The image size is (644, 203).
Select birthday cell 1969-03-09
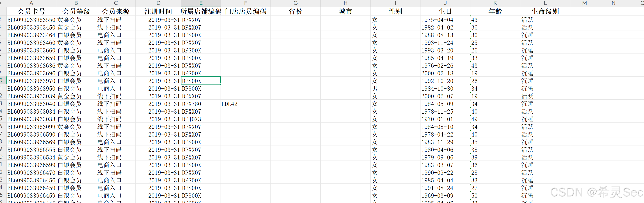coord(445,196)
